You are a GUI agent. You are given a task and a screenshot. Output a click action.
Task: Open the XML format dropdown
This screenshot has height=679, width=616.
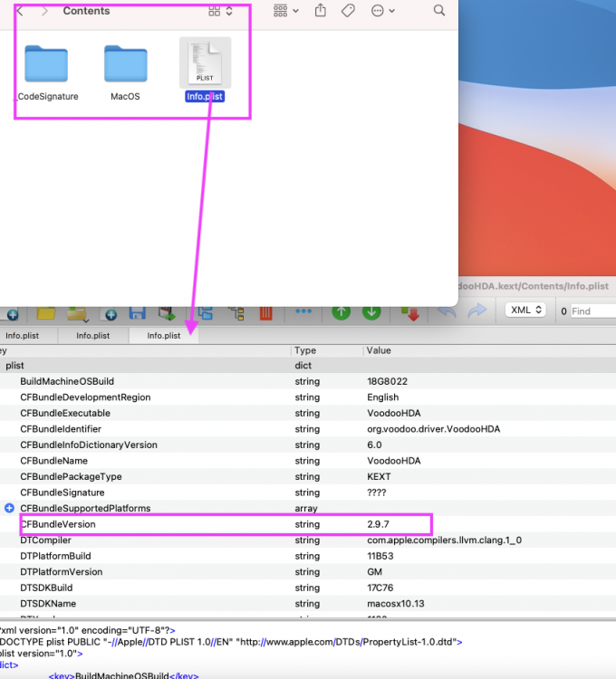click(525, 310)
